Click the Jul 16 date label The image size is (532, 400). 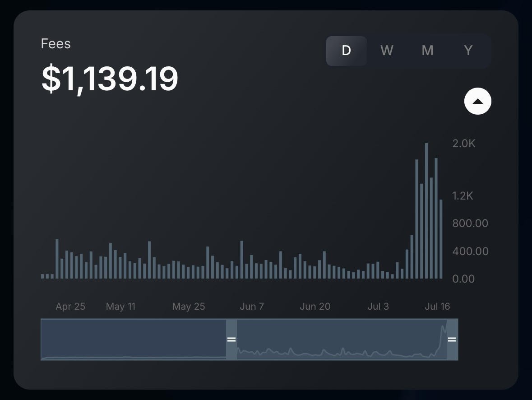[x=437, y=306]
